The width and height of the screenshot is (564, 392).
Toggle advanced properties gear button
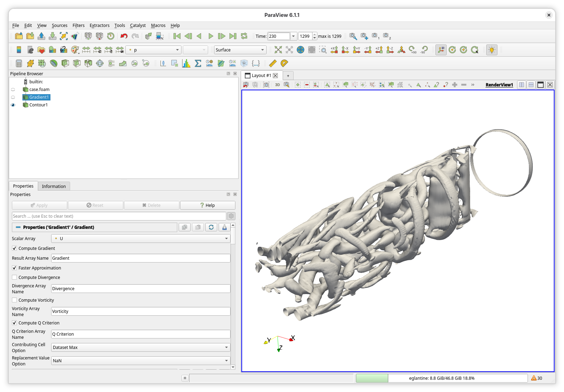pyautogui.click(x=231, y=216)
